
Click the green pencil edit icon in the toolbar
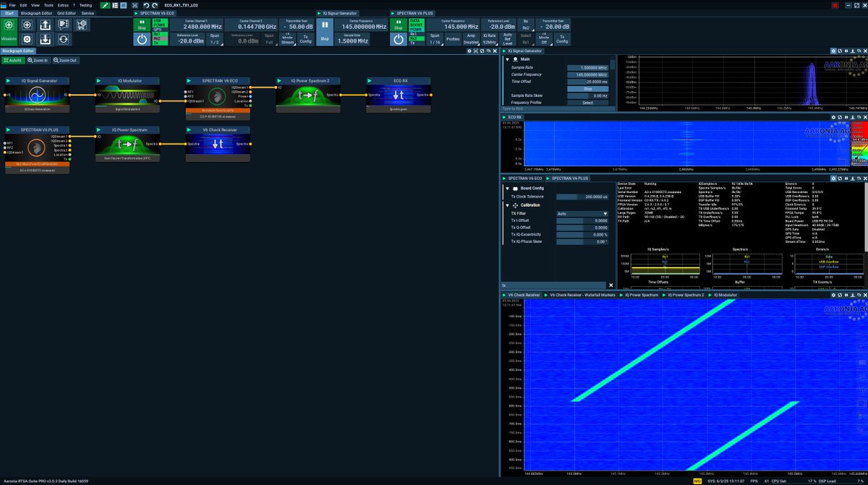click(x=105, y=5)
